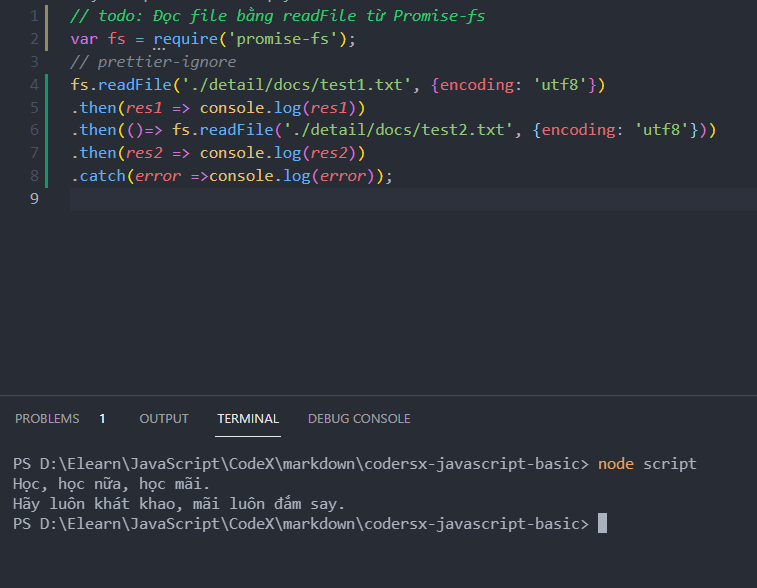Viewport: 757px width, 588px height.
Task: Click 'error' parameter in catch callback
Action: pyautogui.click(x=158, y=176)
